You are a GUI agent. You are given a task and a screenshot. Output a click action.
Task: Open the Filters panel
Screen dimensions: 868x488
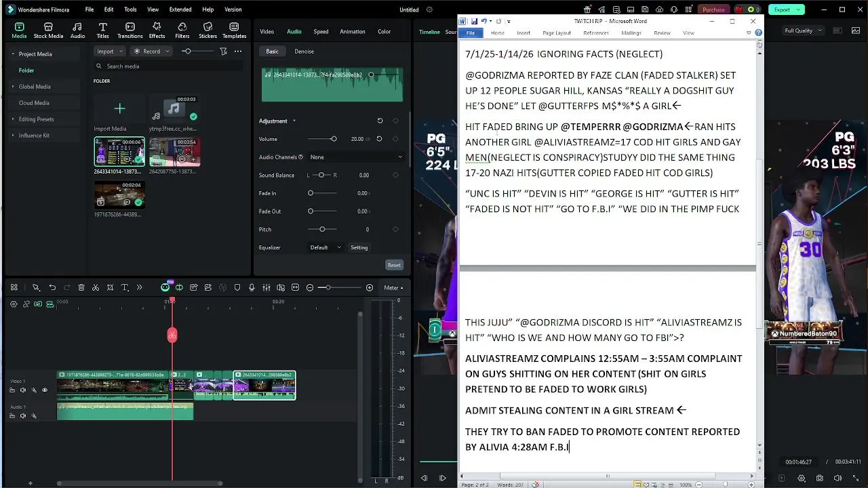(182, 30)
